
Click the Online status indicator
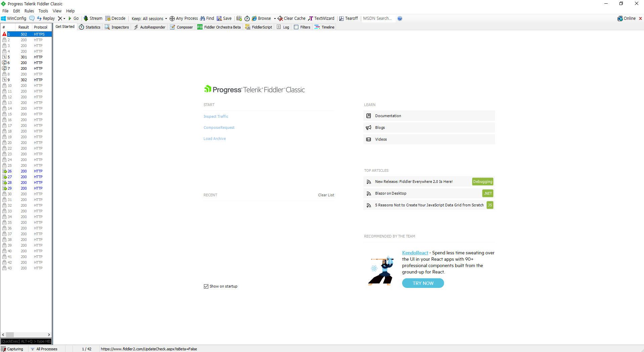click(x=627, y=18)
